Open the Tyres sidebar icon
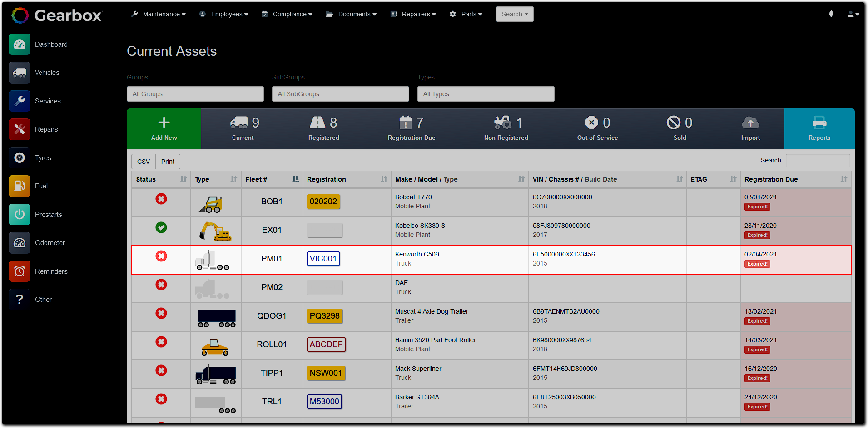This screenshot has width=868, height=428. [x=20, y=158]
